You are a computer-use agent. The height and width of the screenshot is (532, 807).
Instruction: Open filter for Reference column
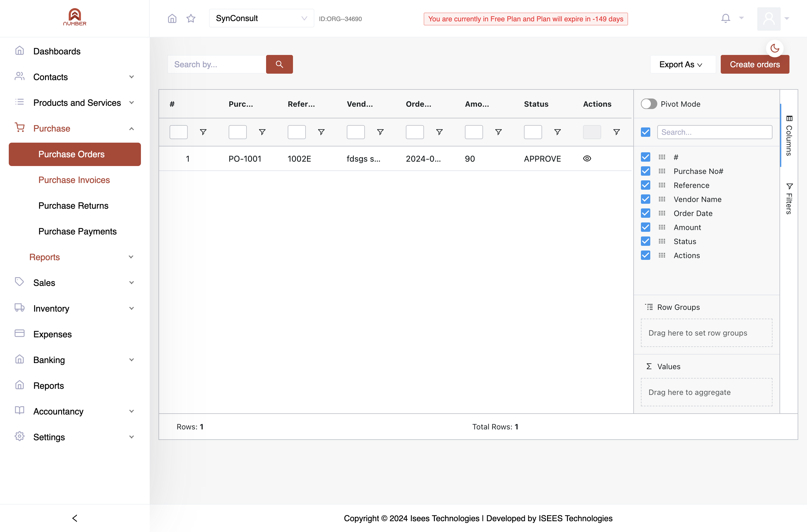[x=321, y=132]
